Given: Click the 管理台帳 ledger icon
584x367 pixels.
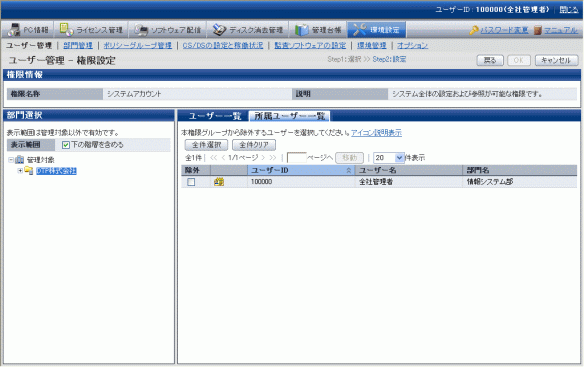Looking at the screenshot, I should coord(302,30).
